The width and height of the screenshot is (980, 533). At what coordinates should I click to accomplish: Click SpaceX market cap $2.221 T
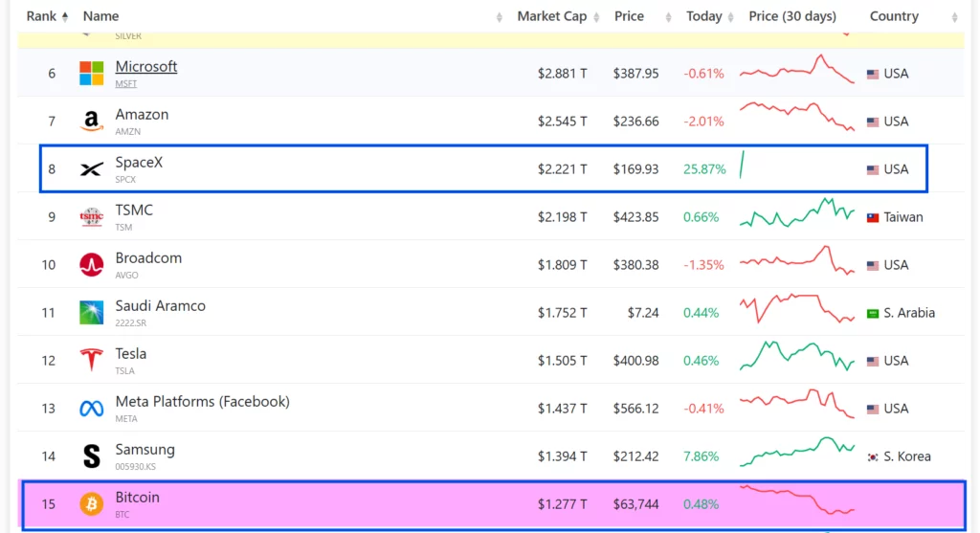[x=563, y=169]
